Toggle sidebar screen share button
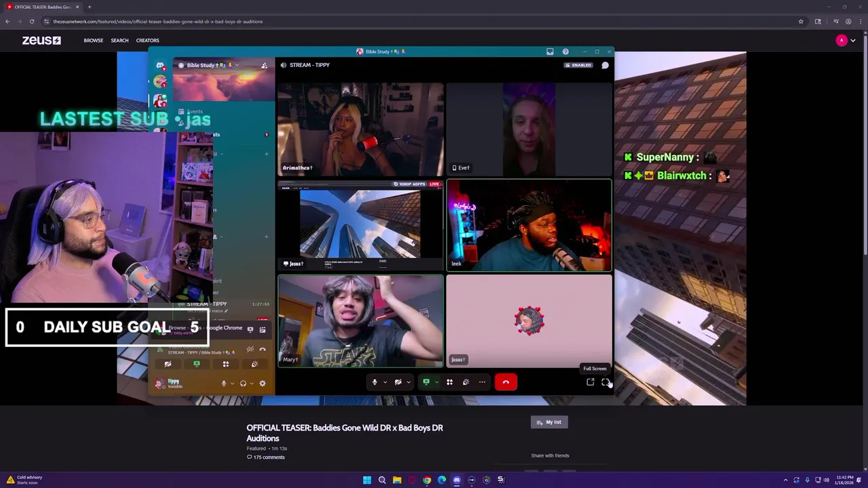The width and height of the screenshot is (868, 488). (197, 364)
